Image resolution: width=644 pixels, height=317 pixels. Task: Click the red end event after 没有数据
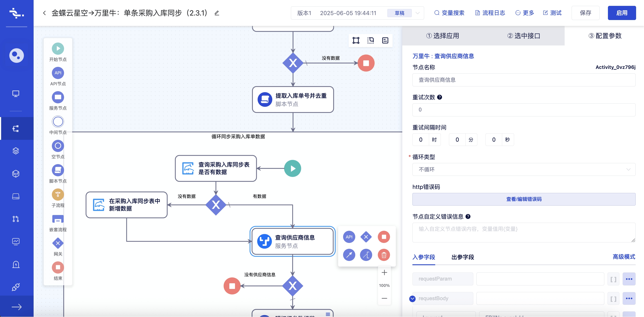(x=366, y=63)
